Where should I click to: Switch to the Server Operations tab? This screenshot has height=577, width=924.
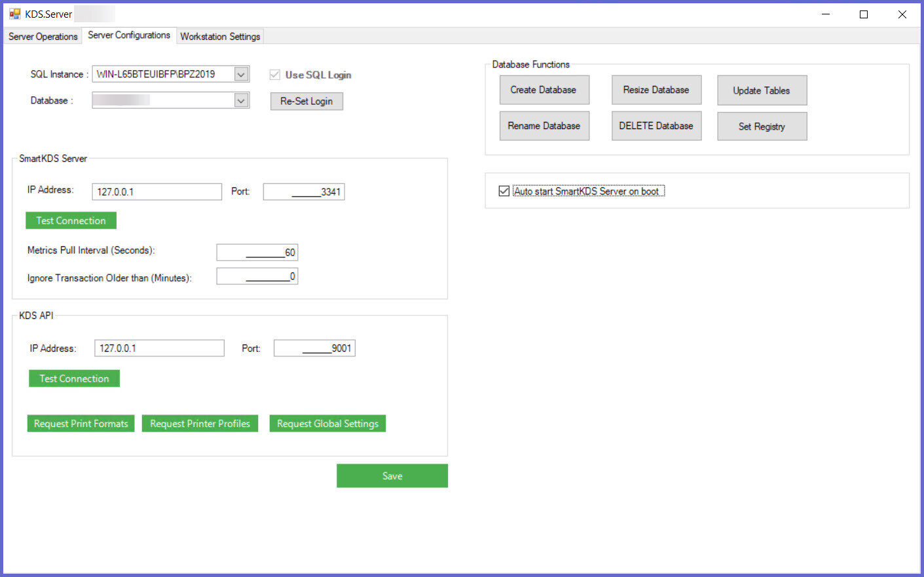(43, 37)
